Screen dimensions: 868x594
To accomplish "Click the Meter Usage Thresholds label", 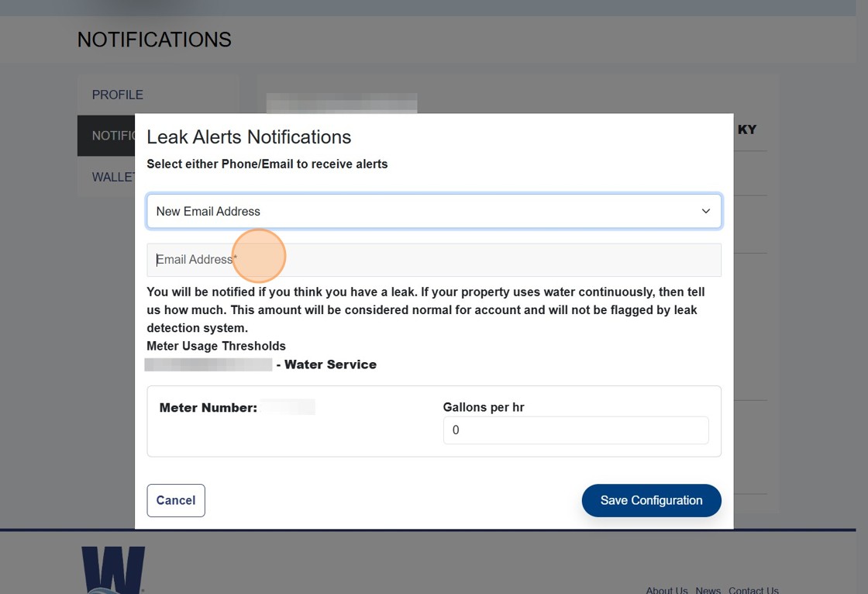I will click(216, 346).
